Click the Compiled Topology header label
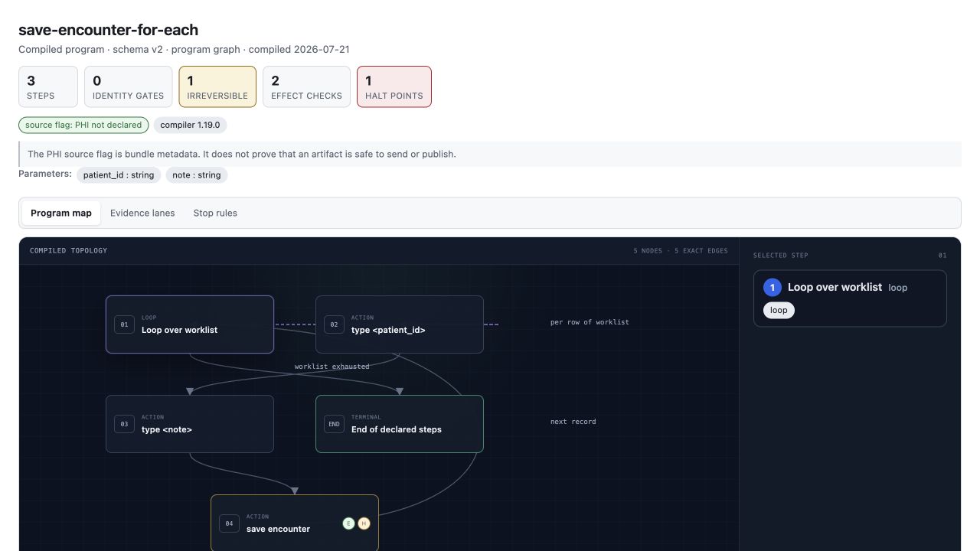 pyautogui.click(x=68, y=251)
